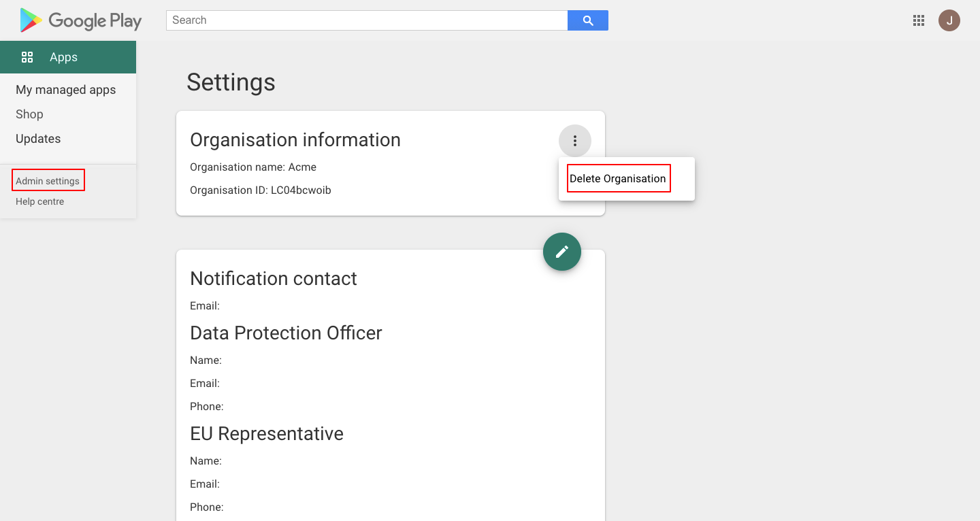
Task: Click Email label under Data Protection Officer
Action: (x=205, y=384)
